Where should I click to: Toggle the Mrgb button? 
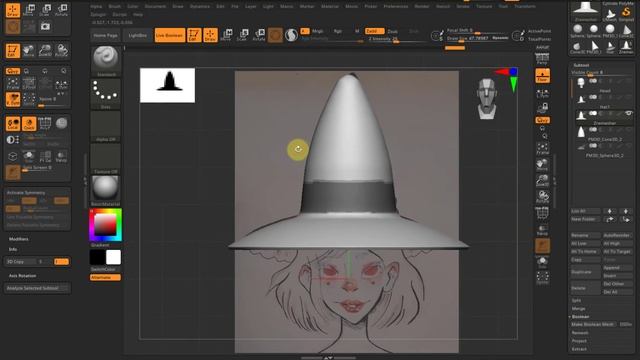pyautogui.click(x=318, y=31)
